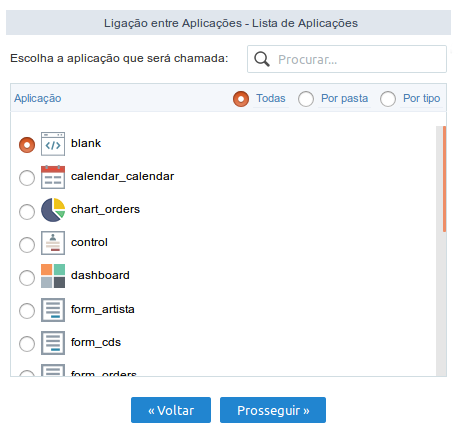458x431 pixels.
Task: Click the blank application name
Action: coord(86,143)
